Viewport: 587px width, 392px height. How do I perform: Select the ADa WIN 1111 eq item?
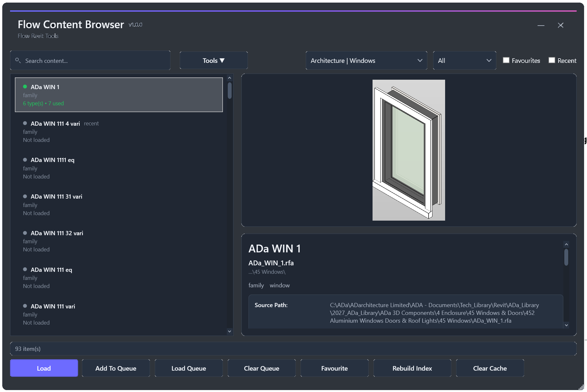point(119,168)
